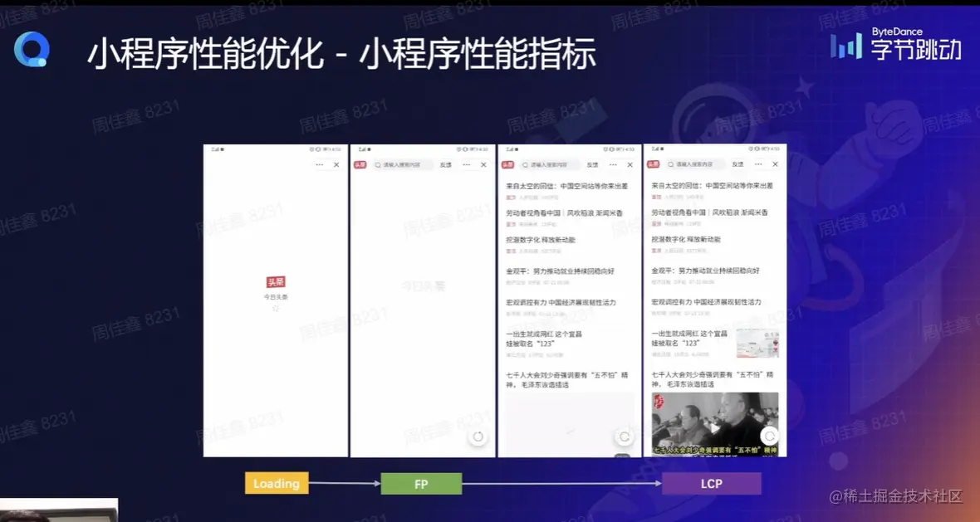The width and height of the screenshot is (980, 522).
Task: Click the 头条 logo in the blank FP phone screen
Action: click(x=360, y=165)
